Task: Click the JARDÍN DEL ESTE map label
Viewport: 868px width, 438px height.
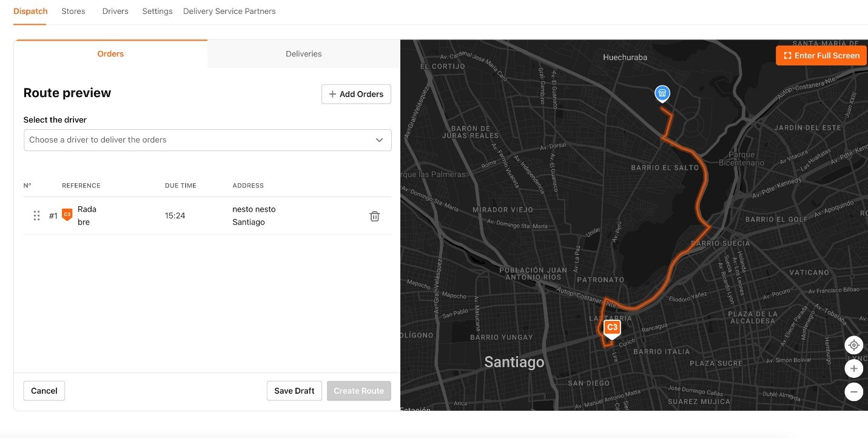Action: [x=808, y=127]
